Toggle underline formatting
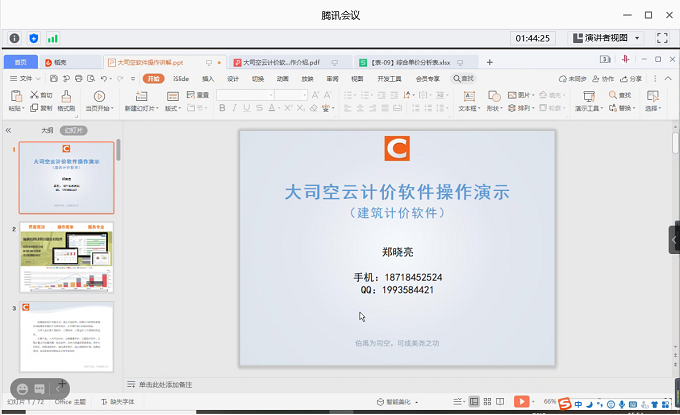Screen dimensions: 680x415 click(246, 108)
